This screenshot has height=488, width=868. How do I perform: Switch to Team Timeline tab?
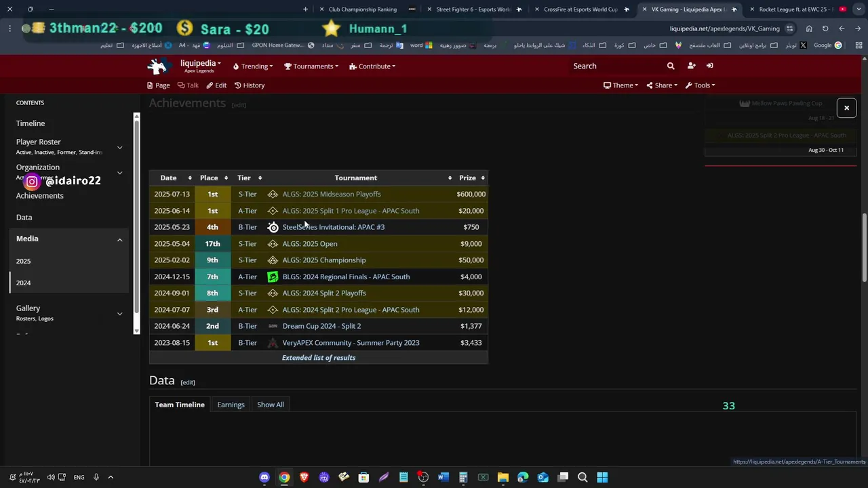coord(180,405)
